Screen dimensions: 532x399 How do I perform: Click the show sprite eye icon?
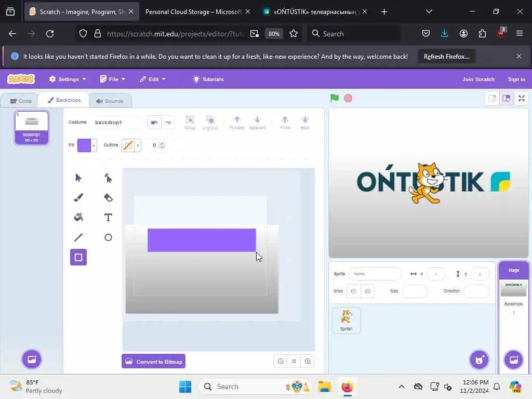353,291
